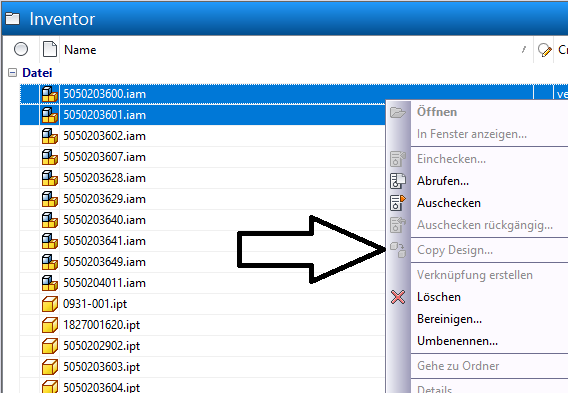This screenshot has height=393, width=568.
Task: Select assembly file 5050203628.iam
Action: tap(105, 178)
